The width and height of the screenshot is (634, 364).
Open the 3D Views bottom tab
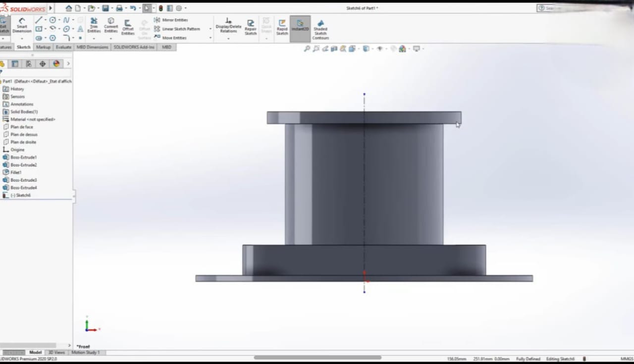pyautogui.click(x=56, y=353)
